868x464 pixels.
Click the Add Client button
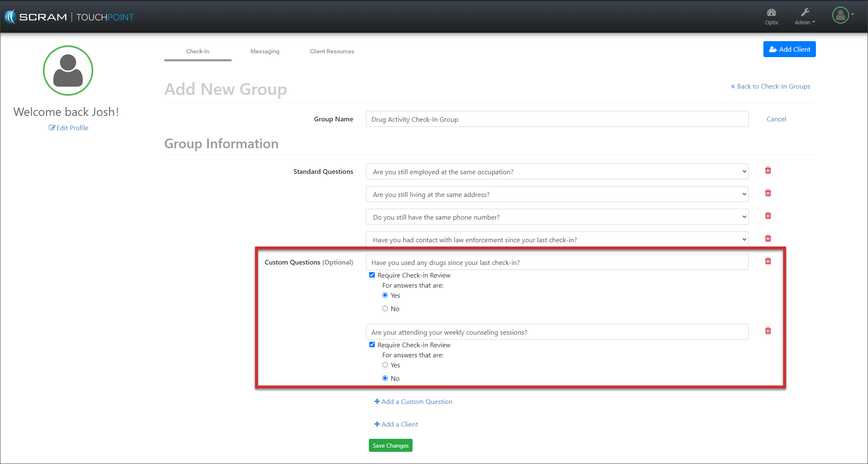789,49
